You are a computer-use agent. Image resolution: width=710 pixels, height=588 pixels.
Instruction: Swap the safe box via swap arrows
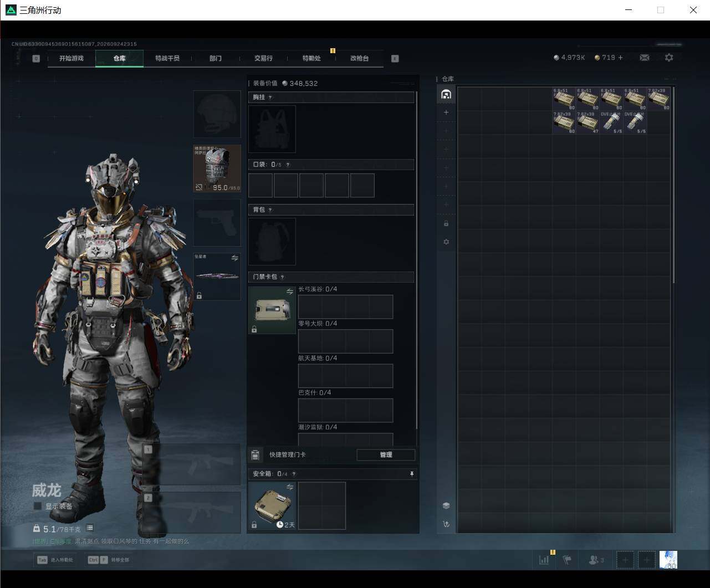[289, 487]
